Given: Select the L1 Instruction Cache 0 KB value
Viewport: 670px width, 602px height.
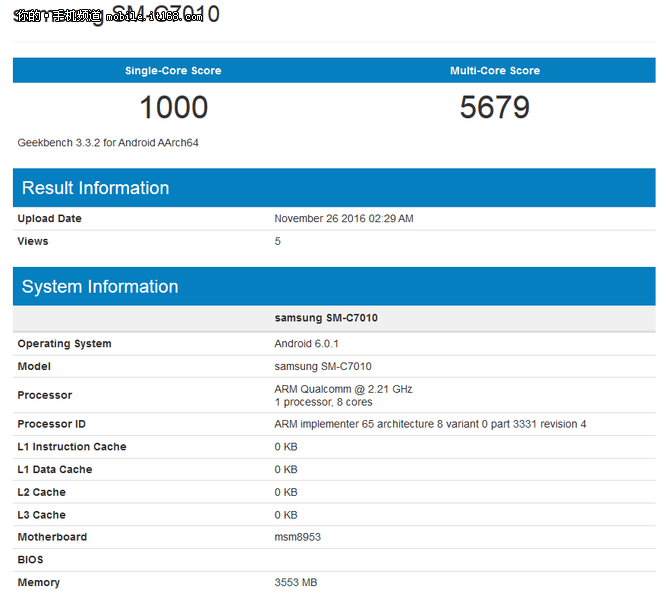Looking at the screenshot, I should point(286,446).
